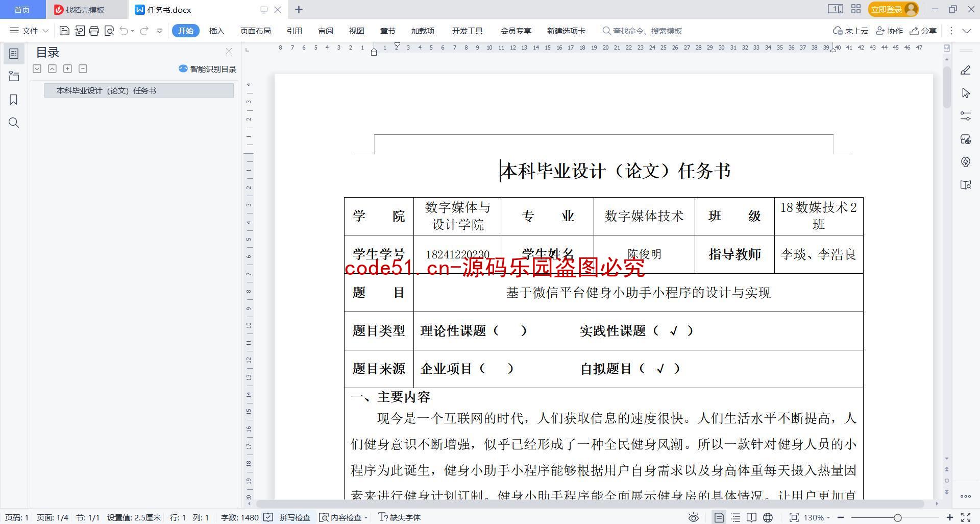This screenshot has height=524, width=980.
Task: Click the eye-protection mode icon in status bar
Action: click(x=693, y=517)
